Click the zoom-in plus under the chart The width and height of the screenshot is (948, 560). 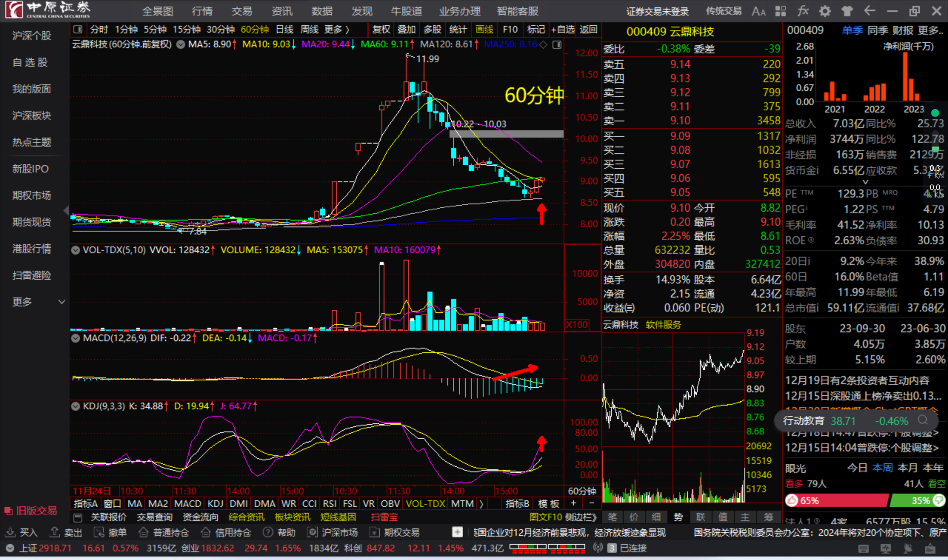click(573, 503)
